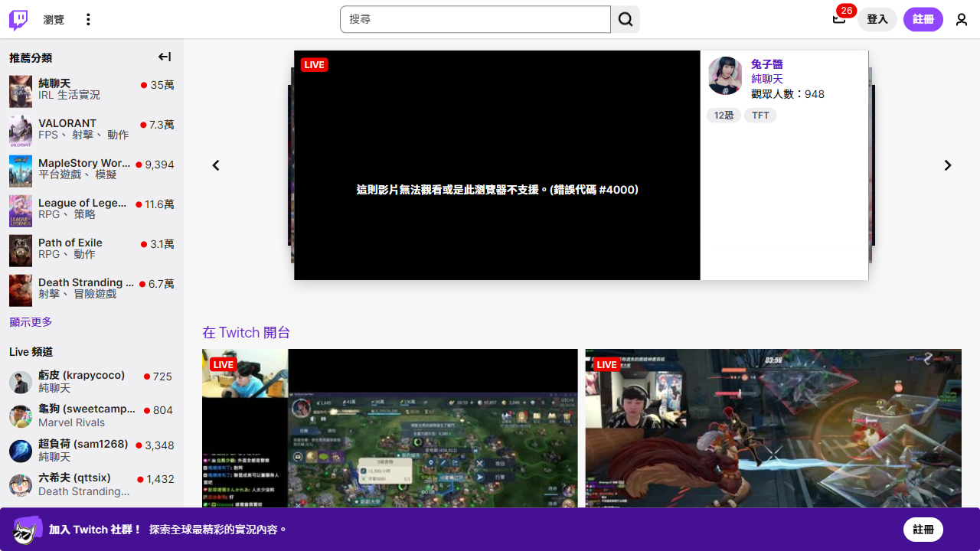Click the Twitch glitch icon in footer banner
This screenshot has width=980, height=551.
25,529
